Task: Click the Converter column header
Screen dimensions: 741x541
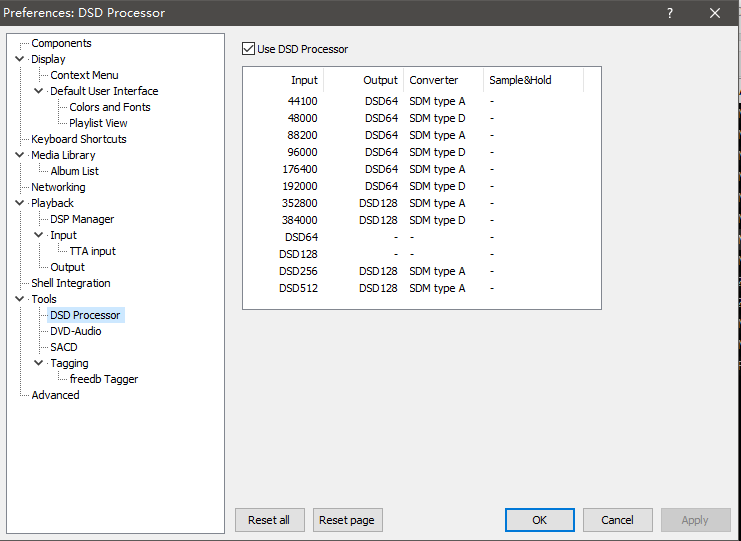Action: click(434, 80)
